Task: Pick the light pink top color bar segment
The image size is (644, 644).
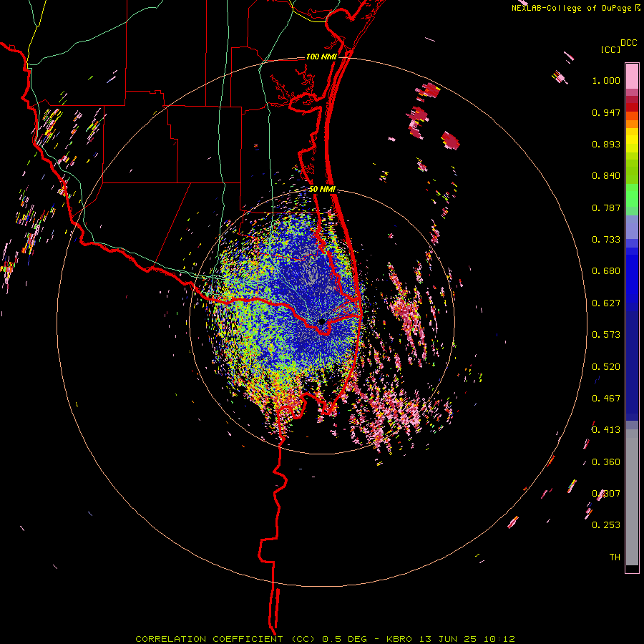Action: click(632, 77)
